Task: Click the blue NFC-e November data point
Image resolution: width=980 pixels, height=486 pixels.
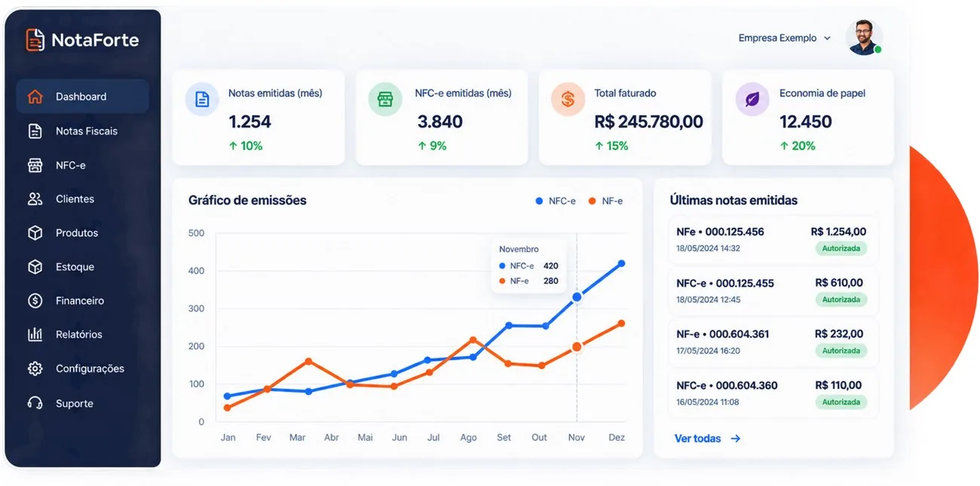Action: click(577, 297)
